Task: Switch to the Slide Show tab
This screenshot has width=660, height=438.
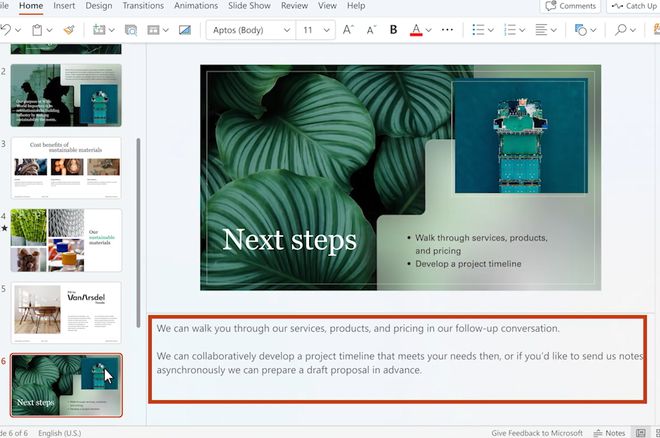Action: [x=250, y=6]
